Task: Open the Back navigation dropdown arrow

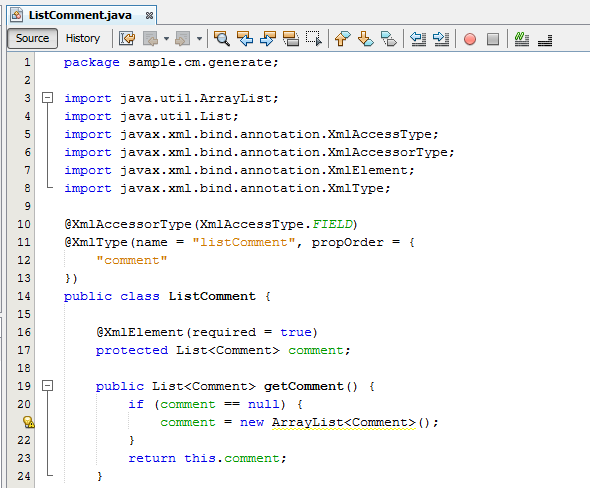Action: tap(166, 38)
